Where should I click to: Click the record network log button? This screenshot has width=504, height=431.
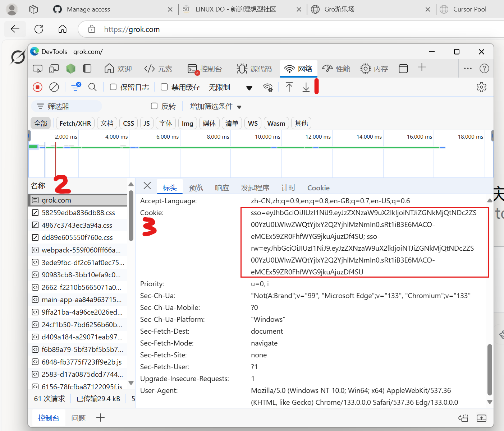(x=38, y=87)
